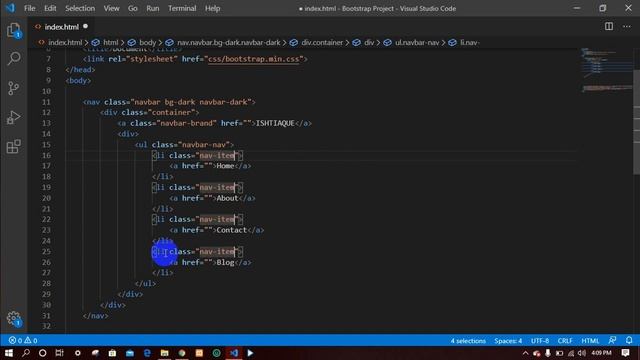Open the Run and Debug view
The height and width of the screenshot is (360, 640).
13,117
